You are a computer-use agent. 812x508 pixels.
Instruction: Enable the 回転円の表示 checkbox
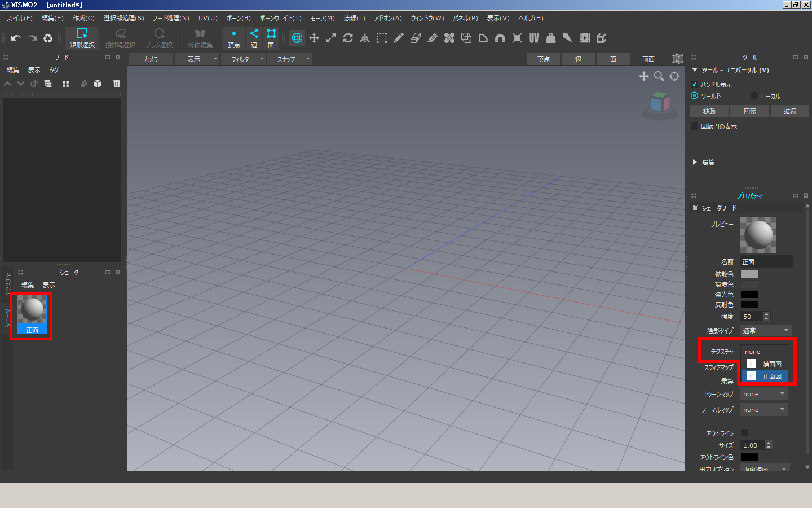pyautogui.click(x=694, y=126)
